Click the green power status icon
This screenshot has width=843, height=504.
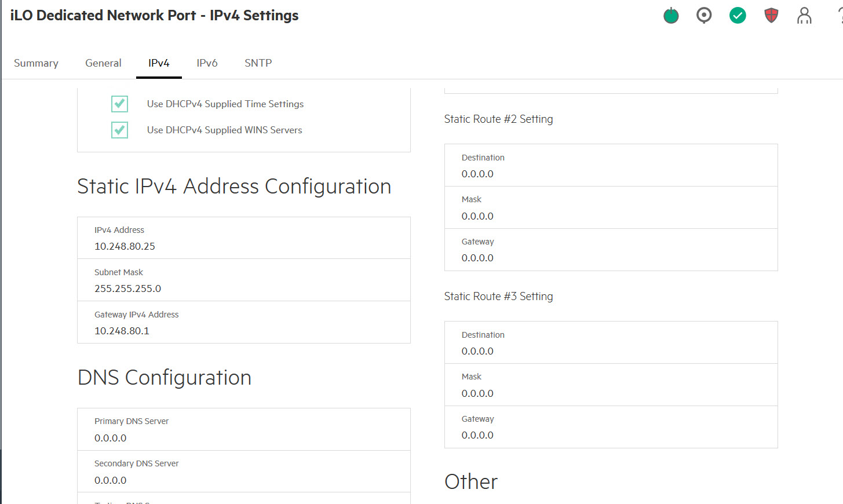671,16
